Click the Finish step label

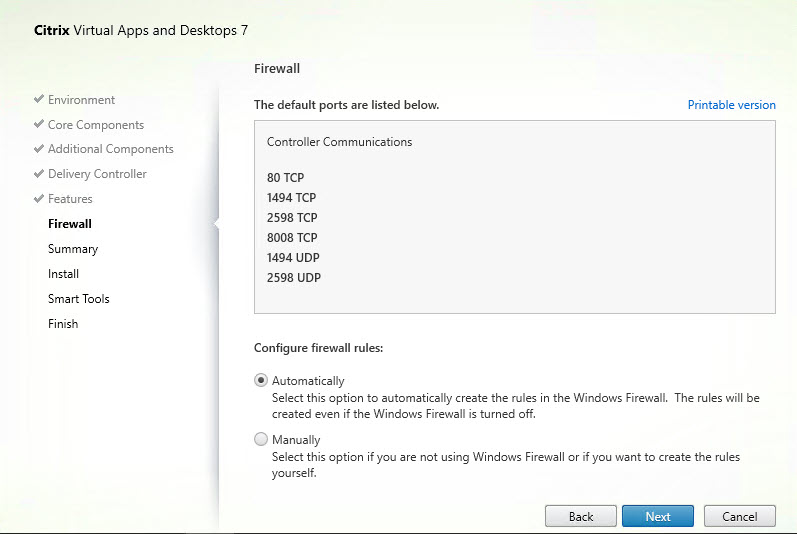pyautogui.click(x=63, y=324)
